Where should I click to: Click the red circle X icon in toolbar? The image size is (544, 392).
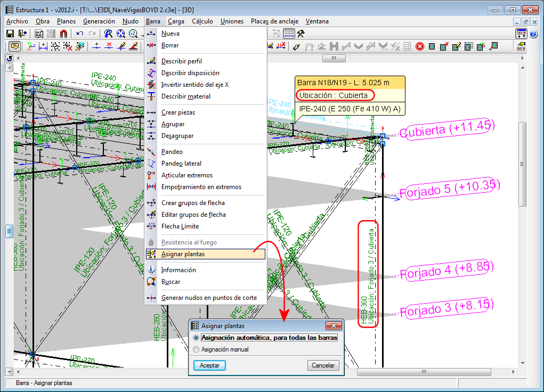tap(420, 47)
